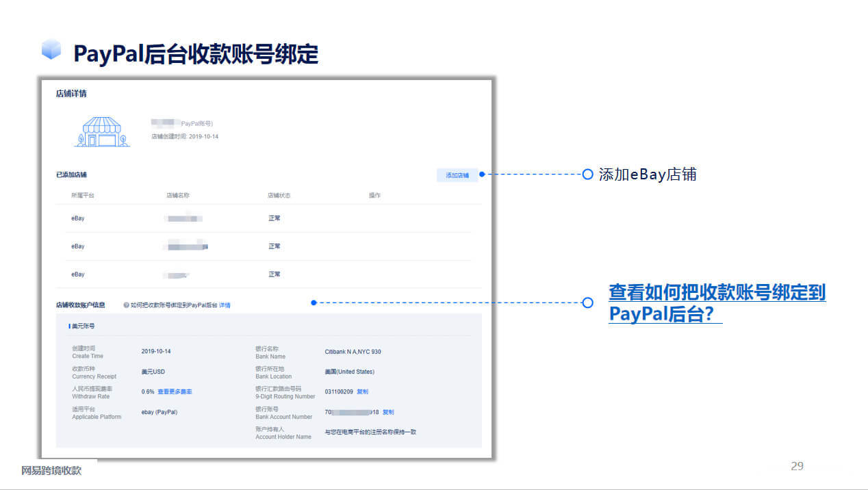This screenshot has width=868, height=490.
Task: Select the 所属平台 column header
Action: point(83,196)
